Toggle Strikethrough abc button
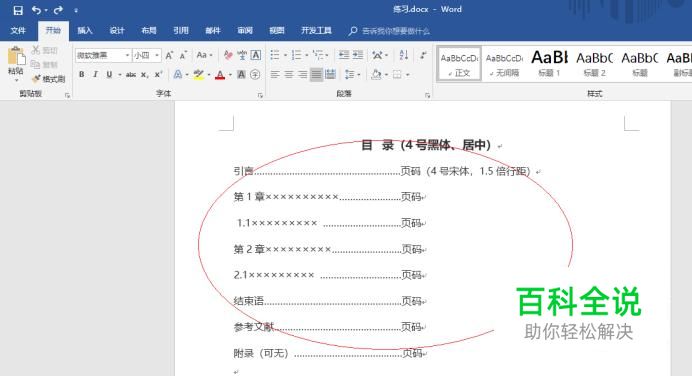The width and height of the screenshot is (692, 376). (x=131, y=75)
